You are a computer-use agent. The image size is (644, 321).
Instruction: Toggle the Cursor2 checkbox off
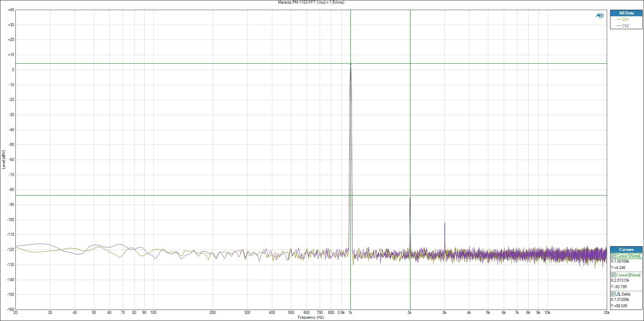coord(613,275)
